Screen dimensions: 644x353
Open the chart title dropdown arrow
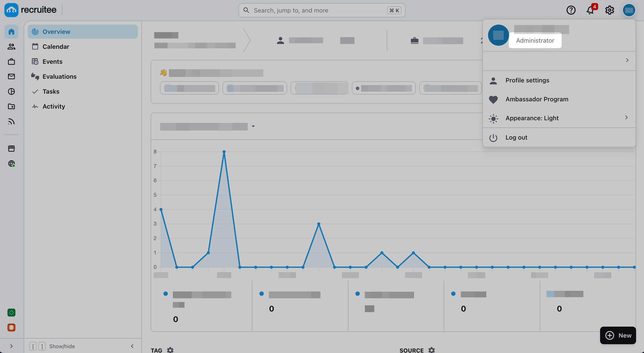pyautogui.click(x=253, y=126)
